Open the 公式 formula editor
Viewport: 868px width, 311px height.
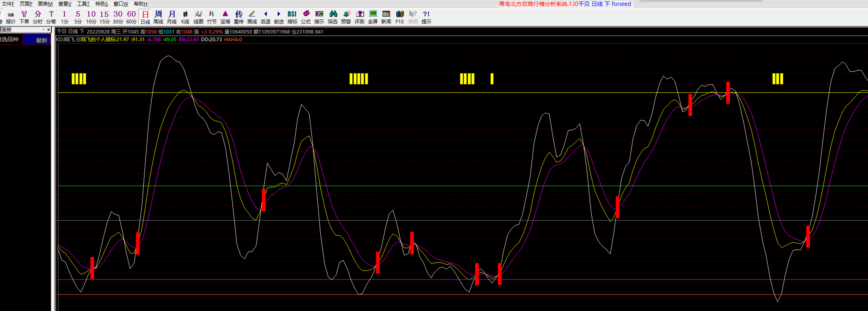(305, 18)
